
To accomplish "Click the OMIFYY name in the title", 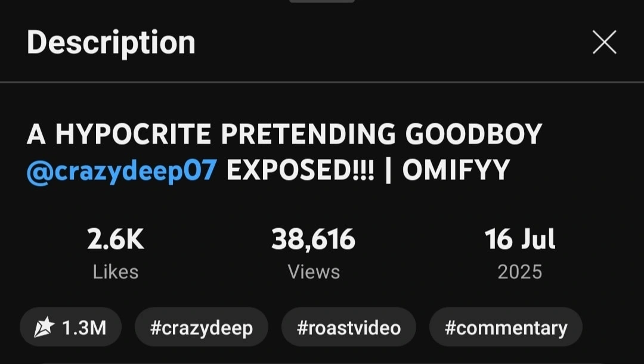I will tap(456, 170).
